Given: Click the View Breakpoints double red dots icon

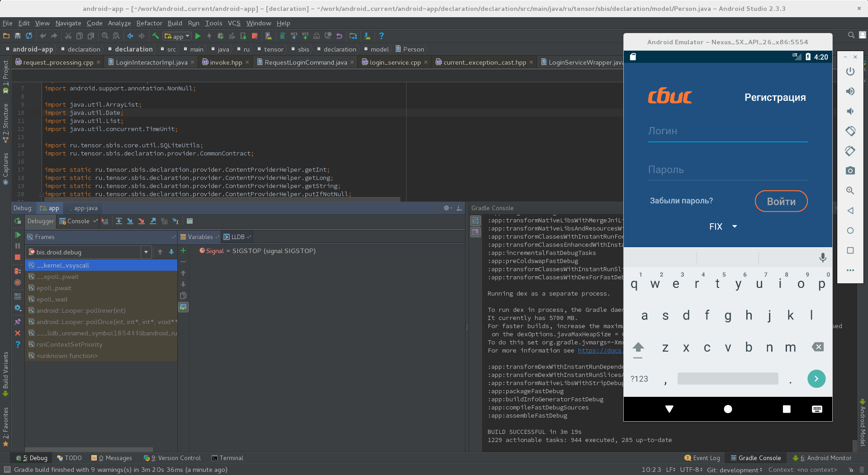Looking at the screenshot, I should pyautogui.click(x=18, y=271).
